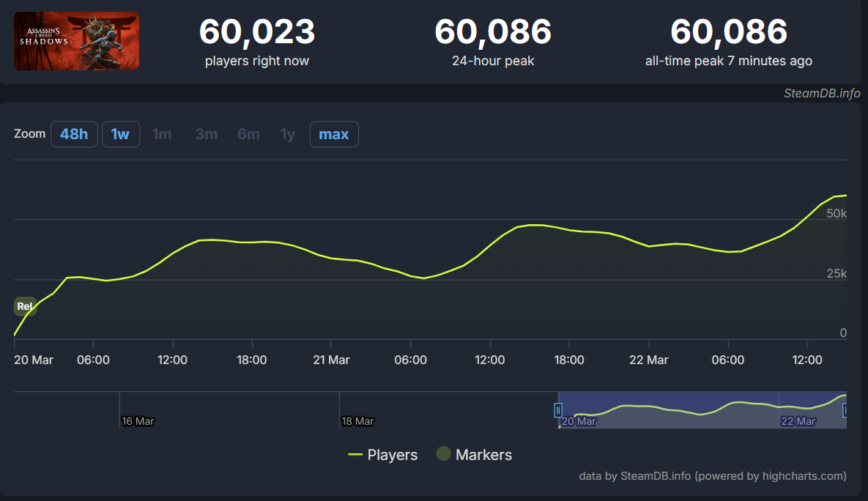
Task: Select the 48h zoom range
Action: pyautogui.click(x=74, y=134)
